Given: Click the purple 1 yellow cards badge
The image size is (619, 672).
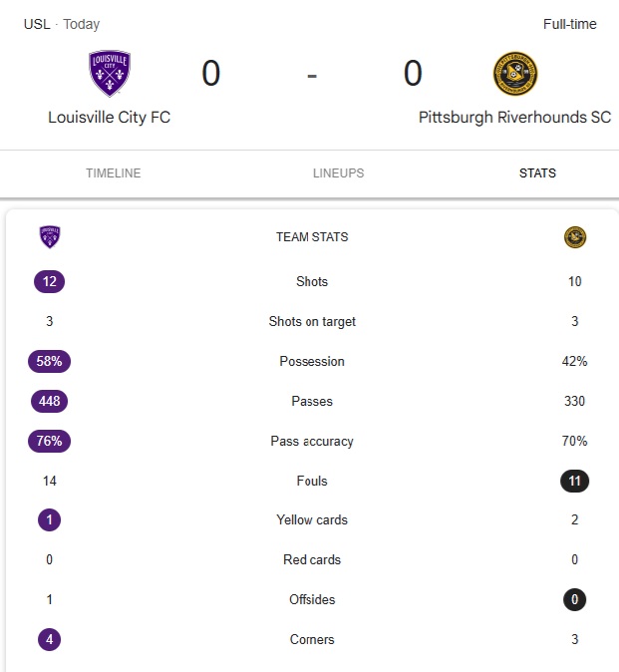Looking at the screenshot, I should 49,519.
